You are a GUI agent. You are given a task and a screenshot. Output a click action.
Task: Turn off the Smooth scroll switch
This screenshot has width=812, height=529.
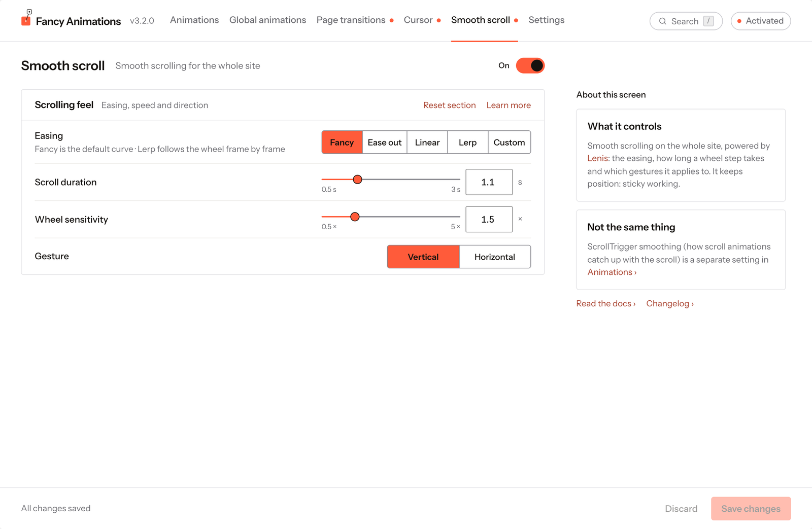pos(530,65)
